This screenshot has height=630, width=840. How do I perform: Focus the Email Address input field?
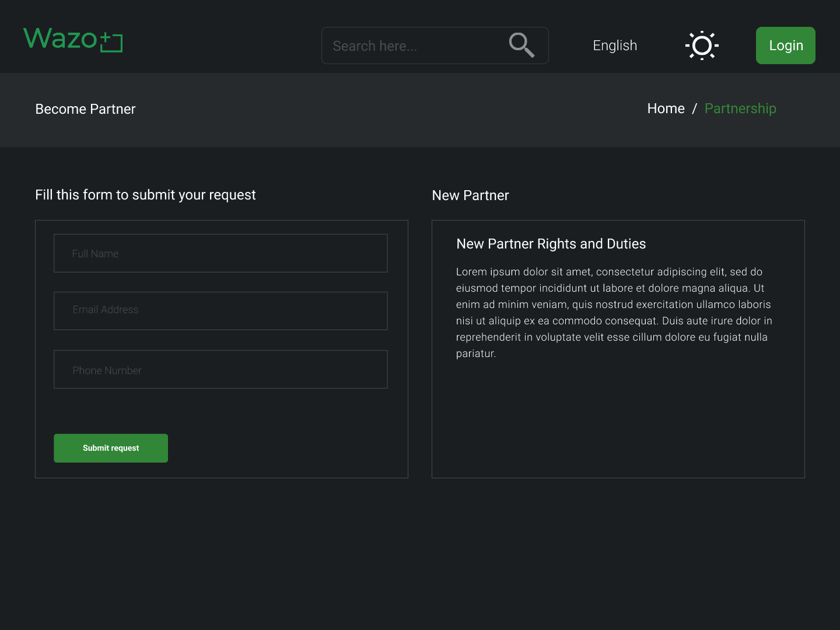pyautogui.click(x=220, y=311)
